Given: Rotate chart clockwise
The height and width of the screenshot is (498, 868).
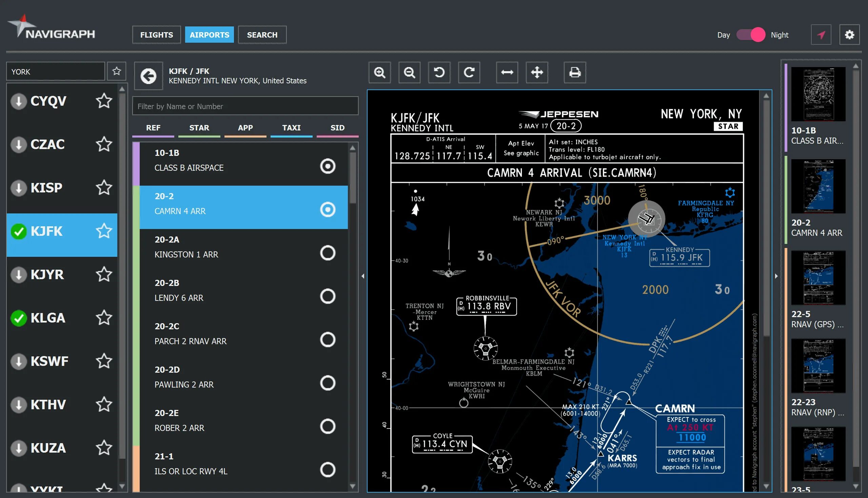Looking at the screenshot, I should 469,72.
